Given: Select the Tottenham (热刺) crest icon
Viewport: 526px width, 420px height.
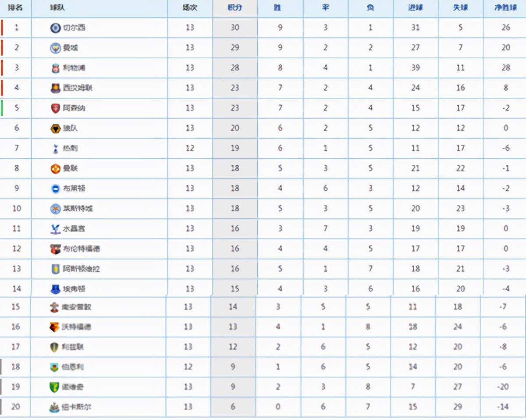Looking at the screenshot, I should tap(55, 149).
